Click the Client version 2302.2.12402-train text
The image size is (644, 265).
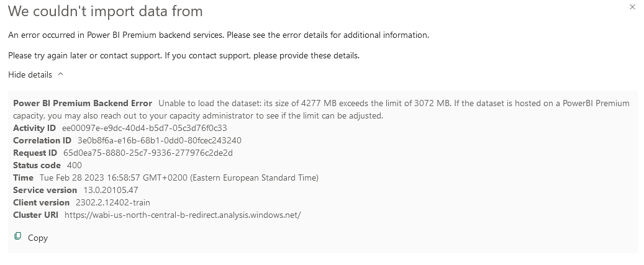113,203
